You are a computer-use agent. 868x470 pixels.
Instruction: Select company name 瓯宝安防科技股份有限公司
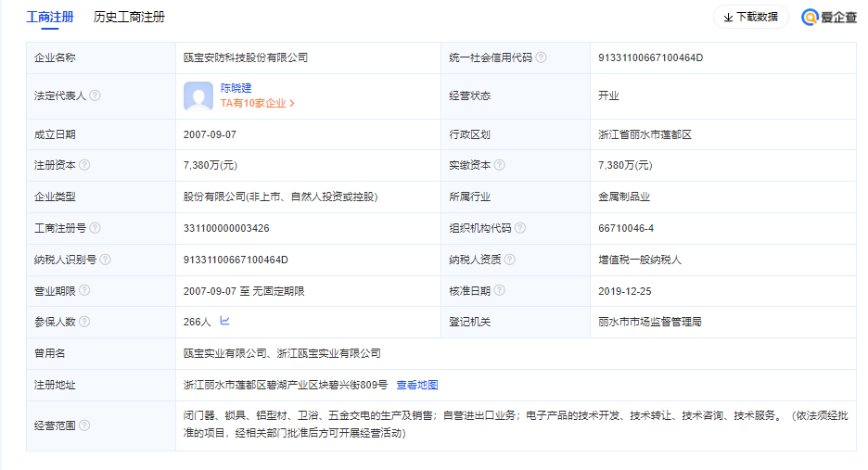point(246,57)
